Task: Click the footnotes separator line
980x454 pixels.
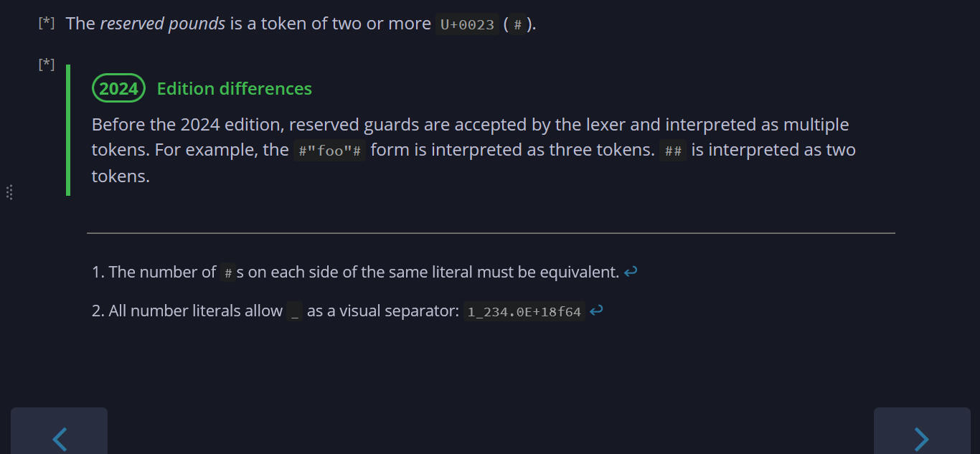Action: pos(491,233)
